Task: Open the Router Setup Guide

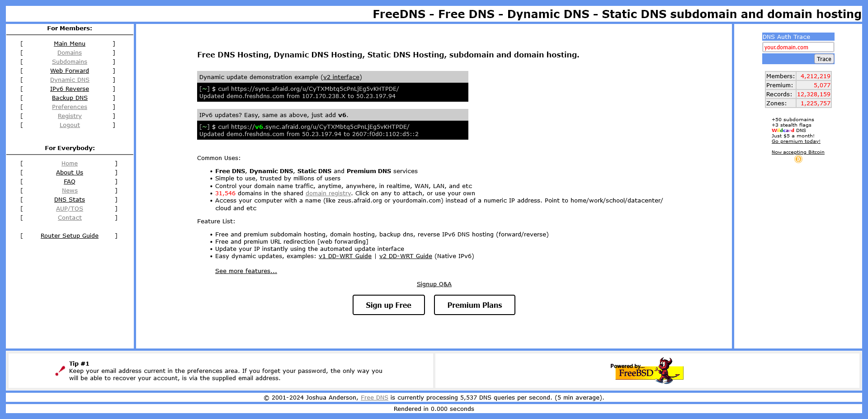Action: click(70, 236)
